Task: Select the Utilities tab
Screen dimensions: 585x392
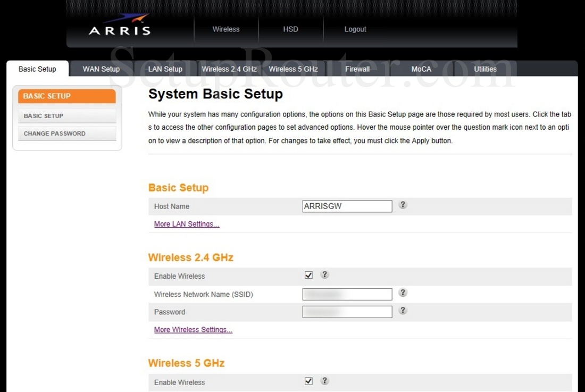Action: click(x=485, y=69)
